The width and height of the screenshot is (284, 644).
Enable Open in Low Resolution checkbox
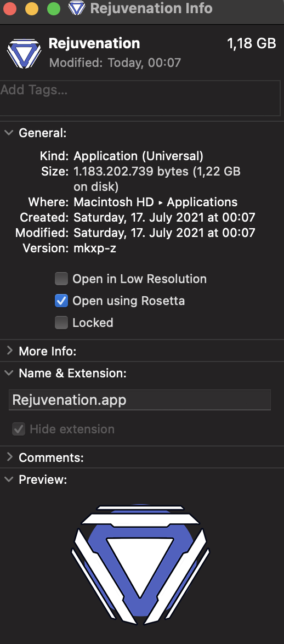point(61,279)
